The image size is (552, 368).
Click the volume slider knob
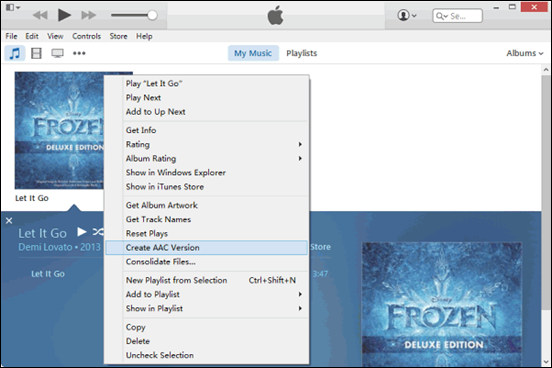click(152, 15)
